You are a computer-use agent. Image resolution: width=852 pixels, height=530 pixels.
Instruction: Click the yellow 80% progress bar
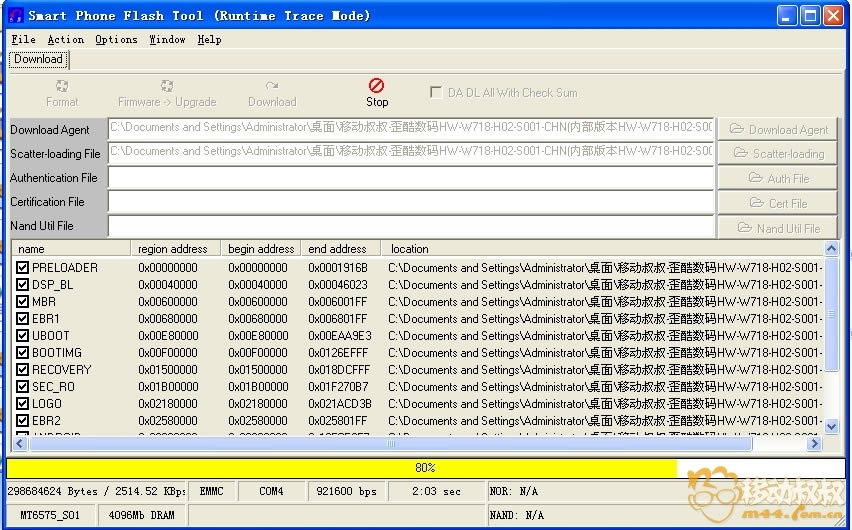(342, 468)
